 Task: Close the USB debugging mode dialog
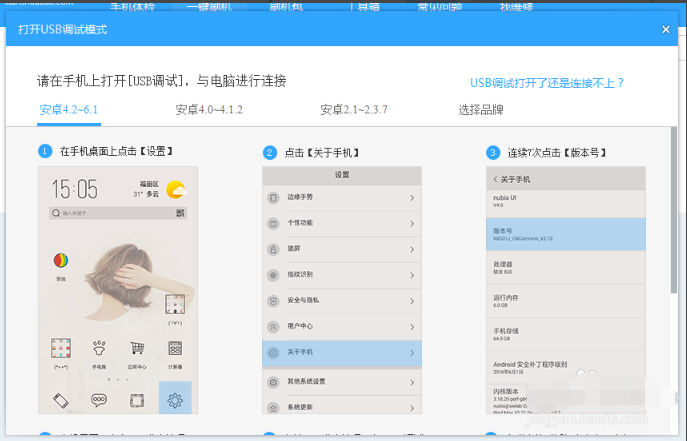(x=666, y=30)
